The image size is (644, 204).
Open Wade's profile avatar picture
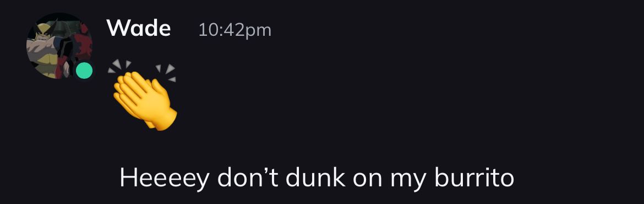(59, 46)
